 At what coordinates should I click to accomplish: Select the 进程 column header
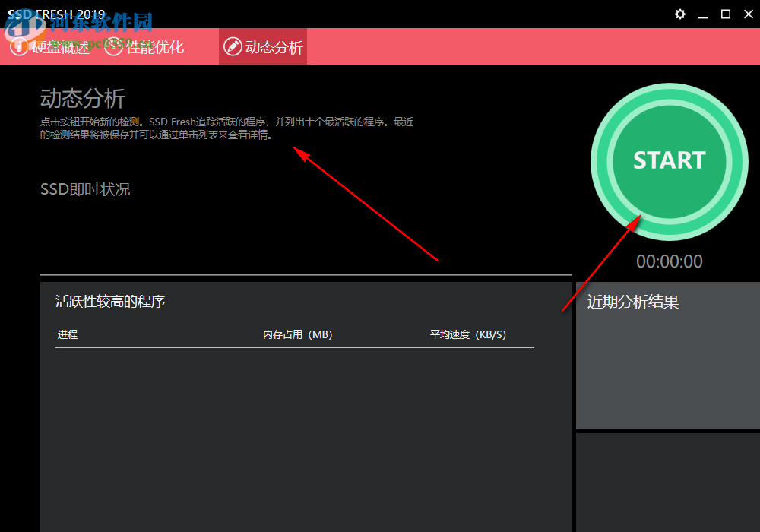(x=66, y=334)
